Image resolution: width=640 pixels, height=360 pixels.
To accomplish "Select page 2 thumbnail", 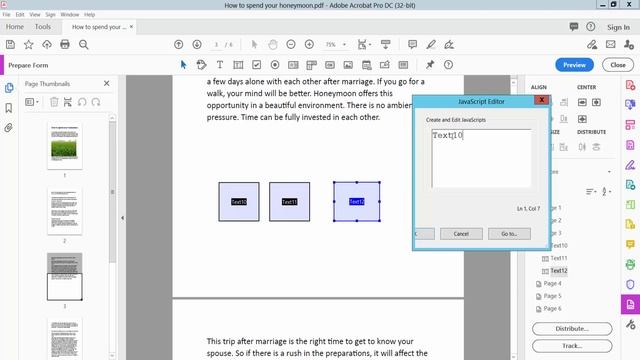I will coord(64,211).
